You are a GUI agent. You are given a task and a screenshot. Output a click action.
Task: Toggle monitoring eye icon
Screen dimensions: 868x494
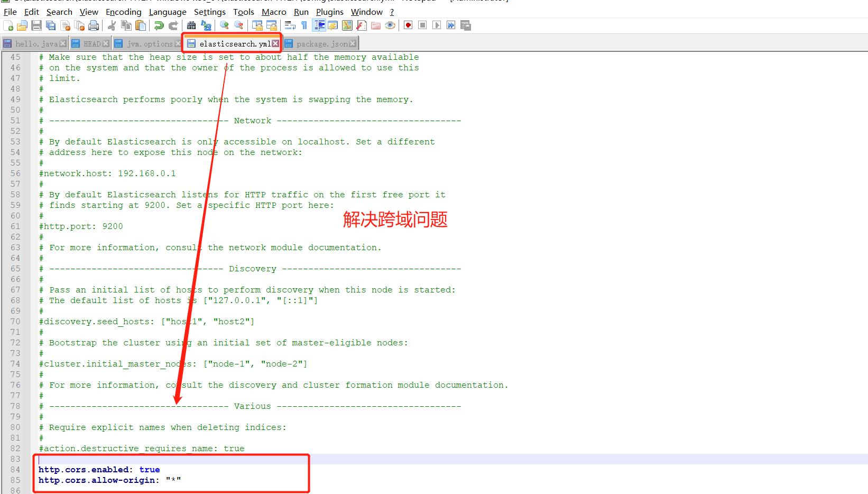tap(390, 25)
